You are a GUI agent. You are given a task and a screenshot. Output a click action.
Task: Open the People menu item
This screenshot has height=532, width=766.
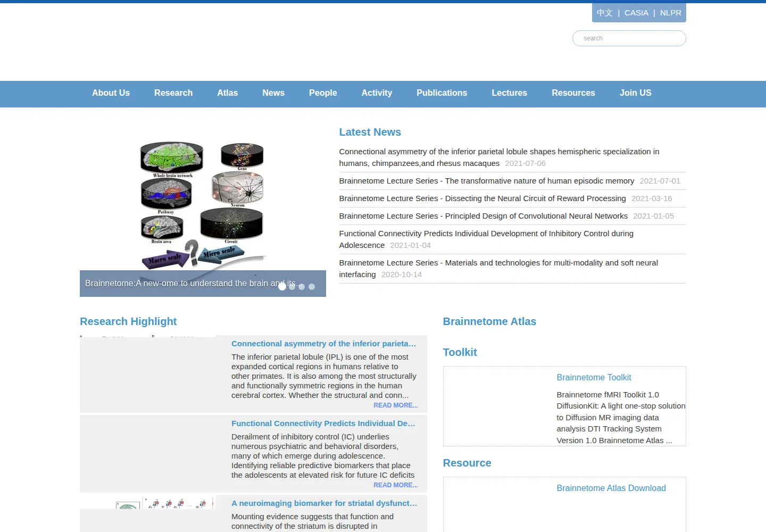pos(323,93)
